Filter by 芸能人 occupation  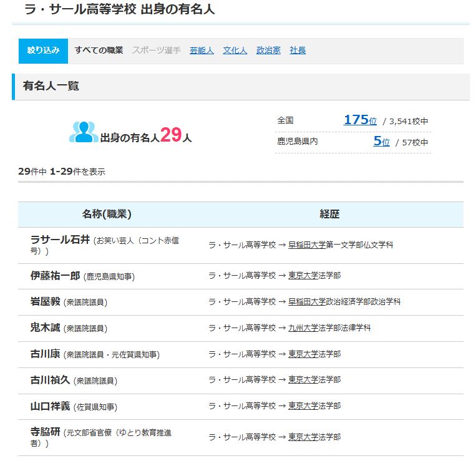(x=202, y=51)
